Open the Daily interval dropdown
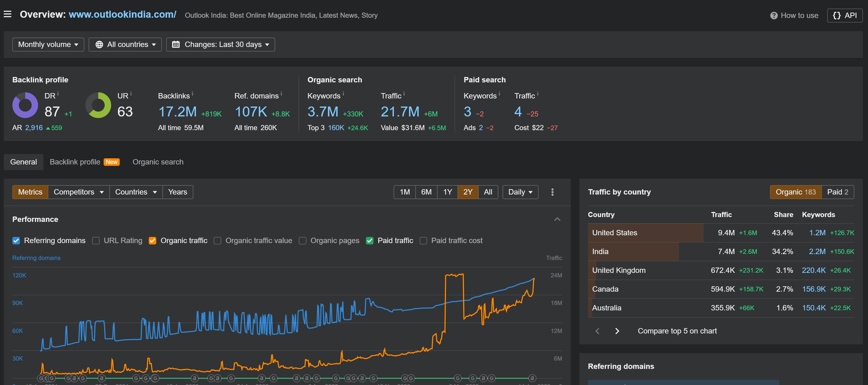868x385 pixels. coord(520,192)
